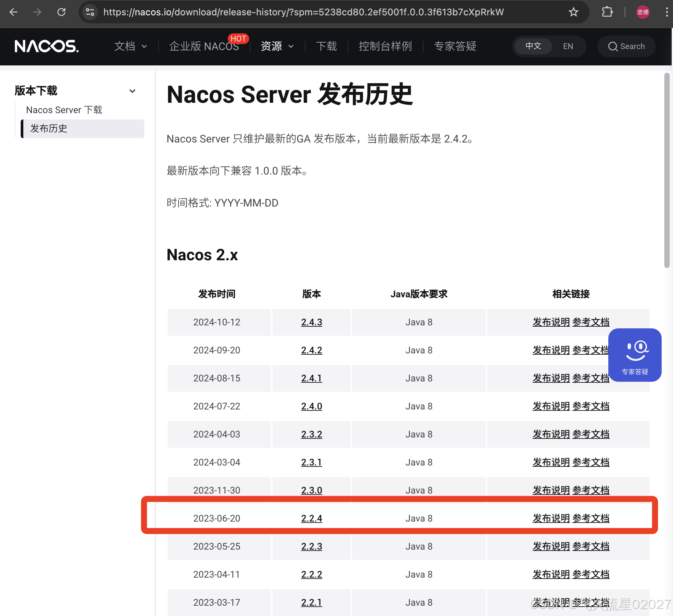Click the 发布时间 column header

coord(217,294)
